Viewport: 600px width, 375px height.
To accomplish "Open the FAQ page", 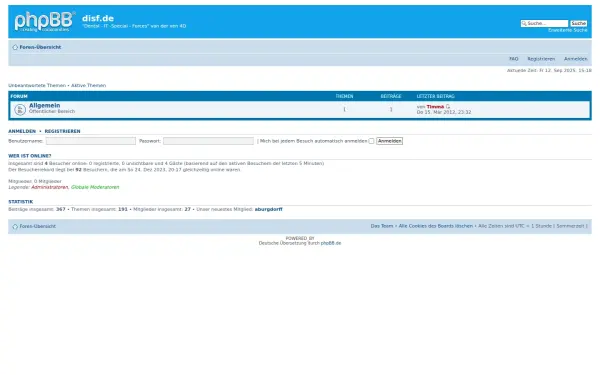I will pyautogui.click(x=514, y=59).
